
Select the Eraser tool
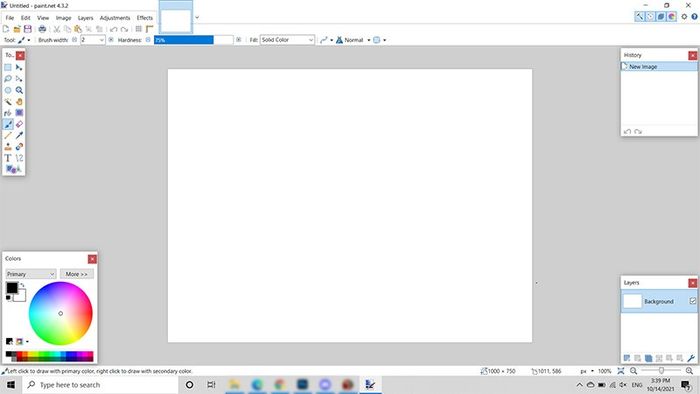click(19, 124)
